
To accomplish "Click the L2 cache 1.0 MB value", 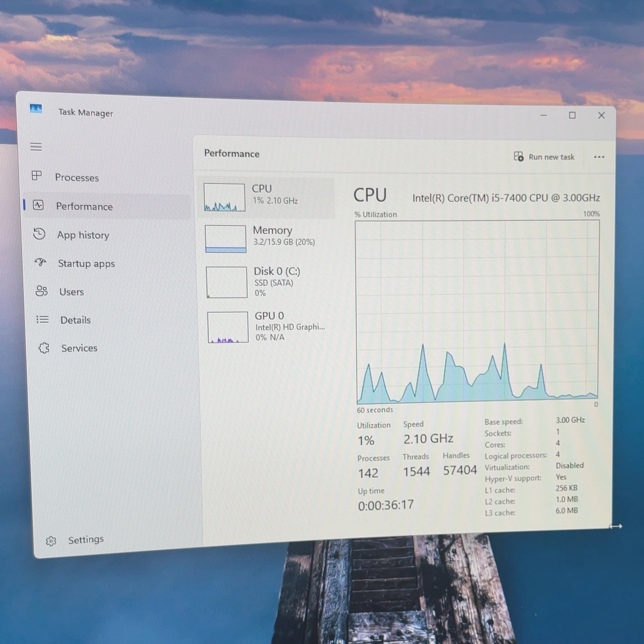I will tap(567, 499).
